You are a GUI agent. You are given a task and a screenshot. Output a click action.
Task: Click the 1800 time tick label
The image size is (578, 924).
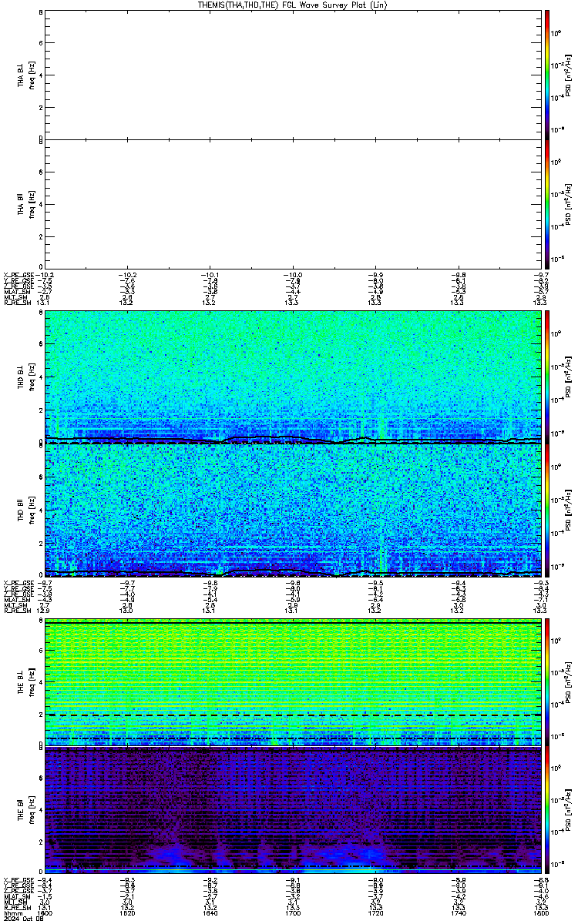[x=539, y=913]
